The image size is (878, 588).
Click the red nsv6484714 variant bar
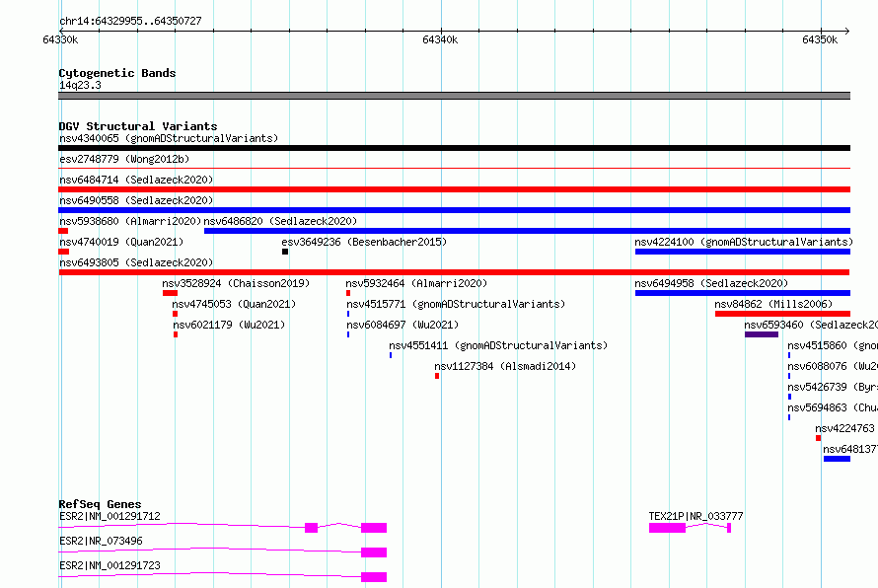coord(454,189)
